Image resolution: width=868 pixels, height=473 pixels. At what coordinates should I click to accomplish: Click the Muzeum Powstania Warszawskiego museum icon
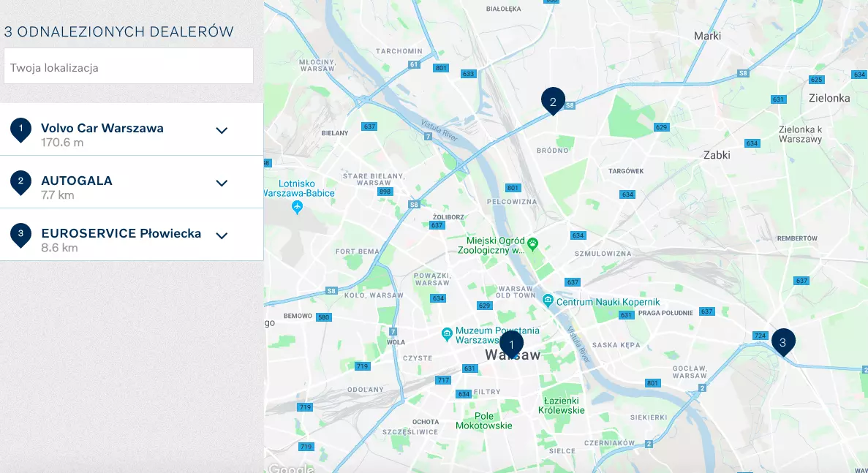click(448, 333)
